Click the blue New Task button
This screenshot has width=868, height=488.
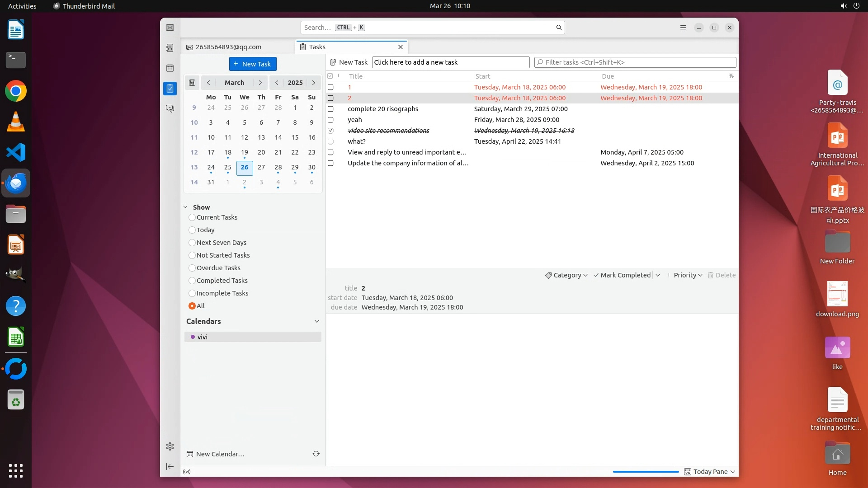253,64
